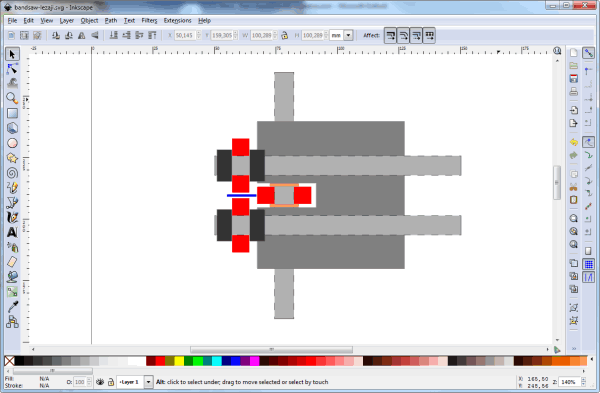This screenshot has width=600, height=393.
Task: Open the mm units dropdown
Action: (x=348, y=36)
